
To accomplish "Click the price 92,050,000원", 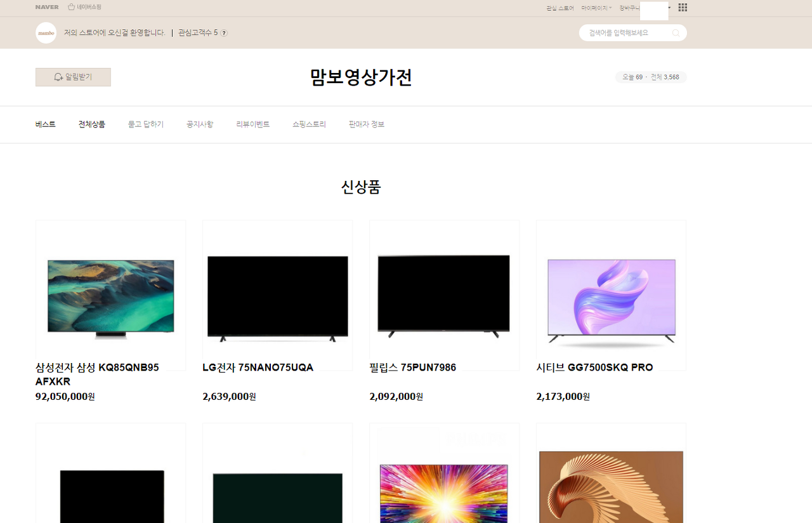I will [x=65, y=397].
